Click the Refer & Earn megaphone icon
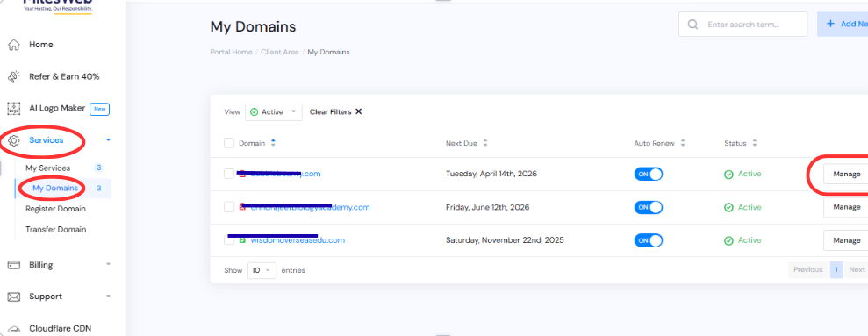This screenshot has width=868, height=336. click(x=14, y=76)
